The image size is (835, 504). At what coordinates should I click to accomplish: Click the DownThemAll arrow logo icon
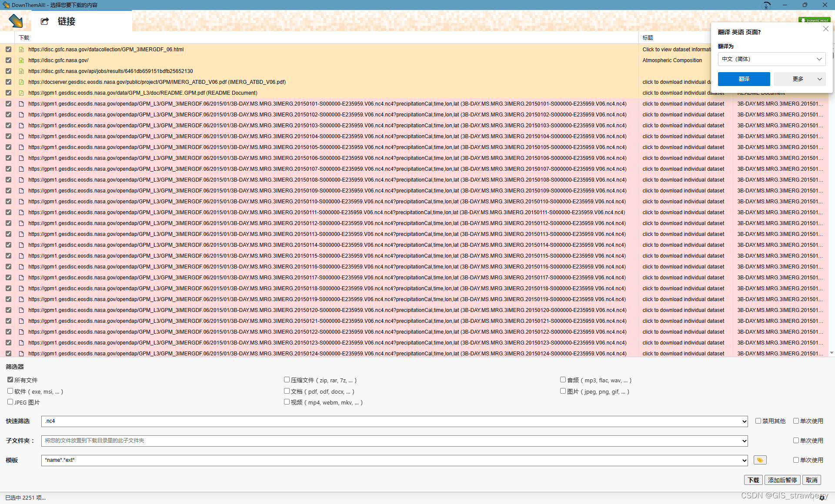(x=16, y=21)
